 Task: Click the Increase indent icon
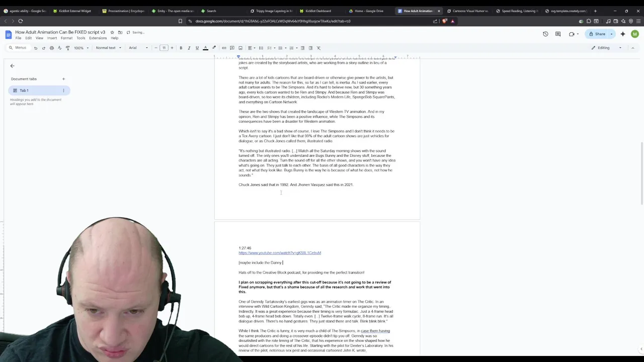[x=310, y=48]
